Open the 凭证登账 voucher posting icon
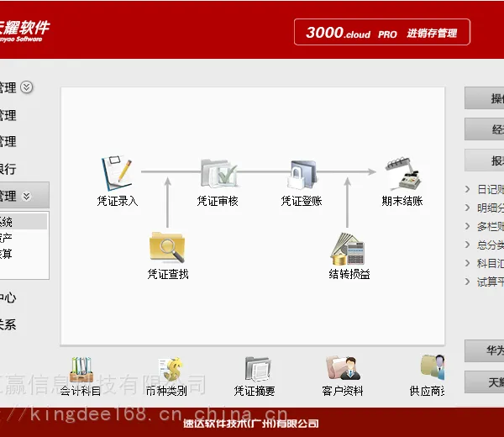Screen dimensions: 504x437 click(302, 175)
